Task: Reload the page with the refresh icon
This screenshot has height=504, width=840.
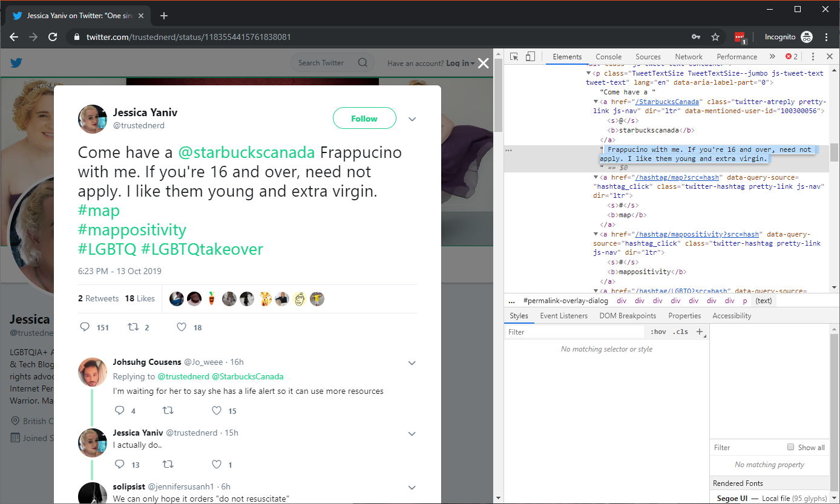Action: (x=53, y=37)
